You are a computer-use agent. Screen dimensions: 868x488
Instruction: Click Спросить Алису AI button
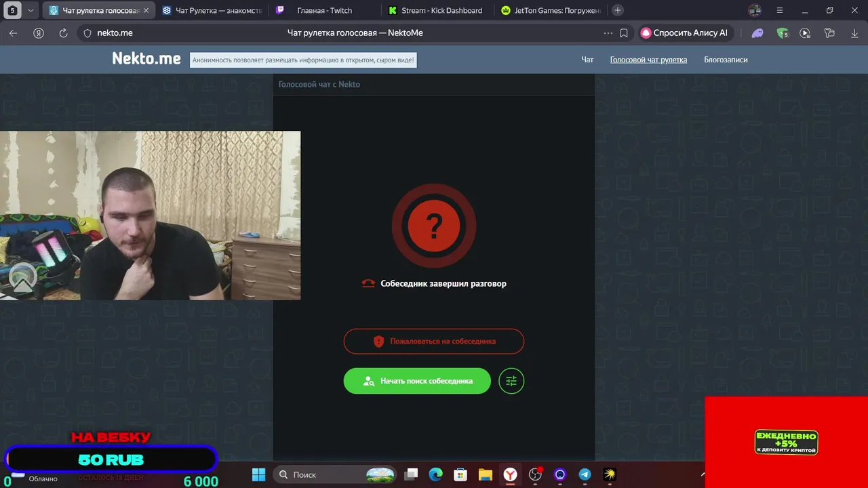685,33
